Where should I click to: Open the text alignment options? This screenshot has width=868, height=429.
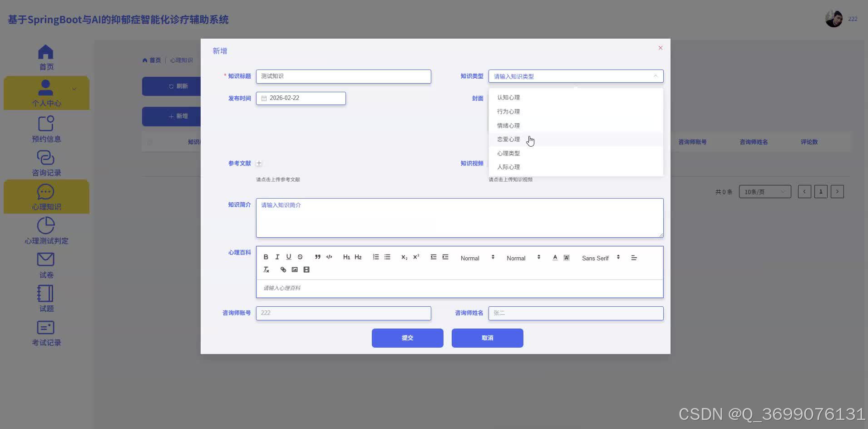coord(634,258)
